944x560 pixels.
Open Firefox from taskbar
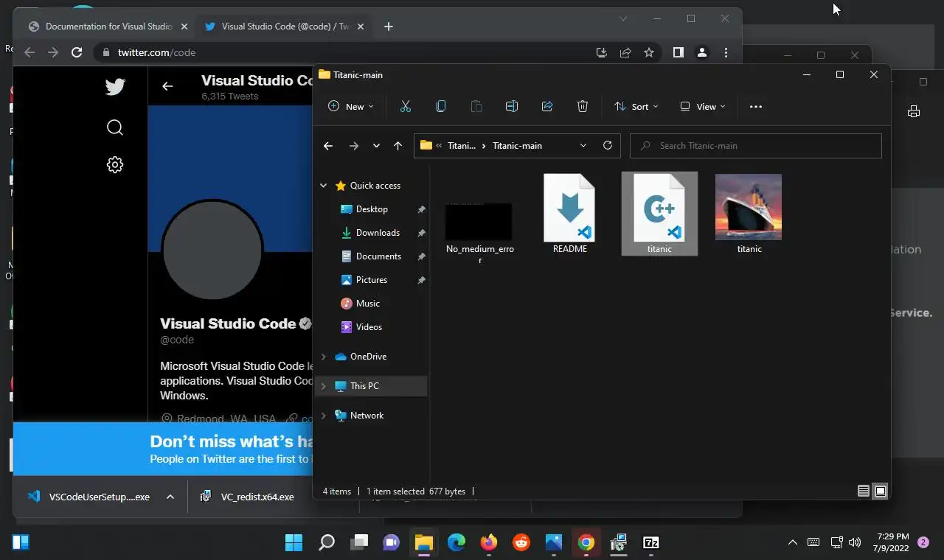coord(489,543)
